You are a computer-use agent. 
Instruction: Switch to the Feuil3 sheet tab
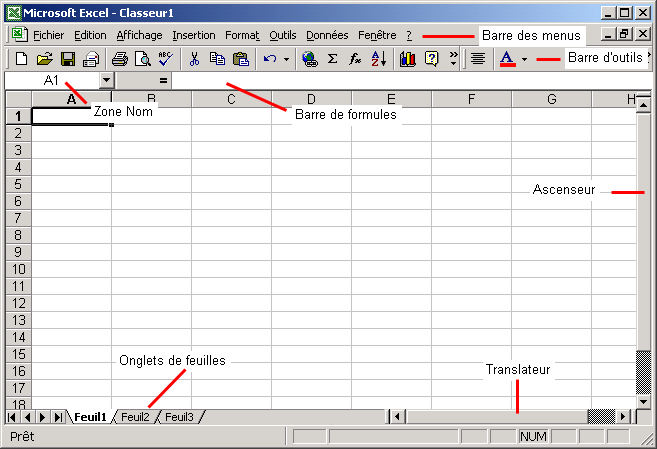pos(179,417)
